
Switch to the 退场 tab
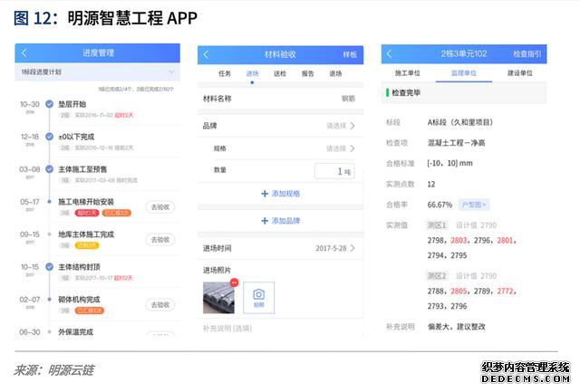(335, 73)
